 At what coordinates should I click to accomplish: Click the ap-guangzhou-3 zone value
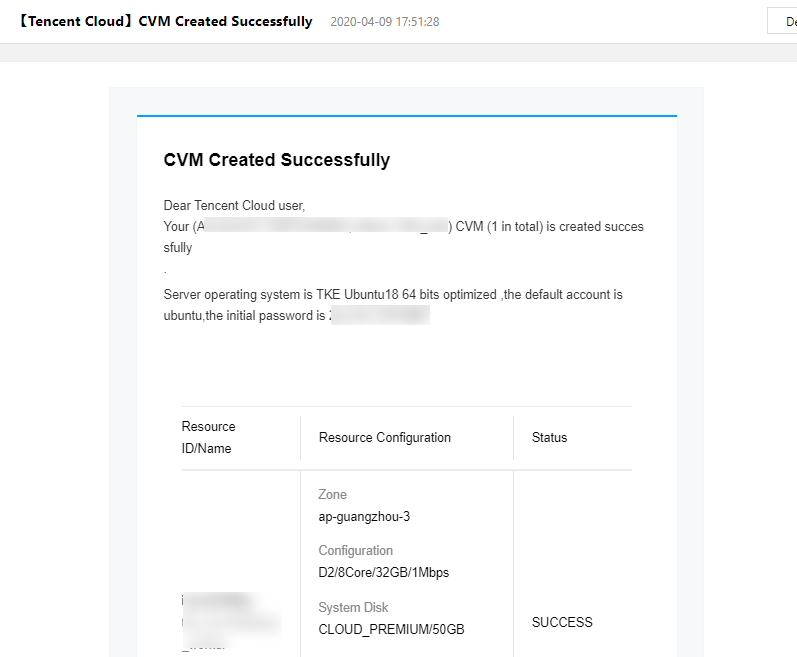click(x=364, y=517)
